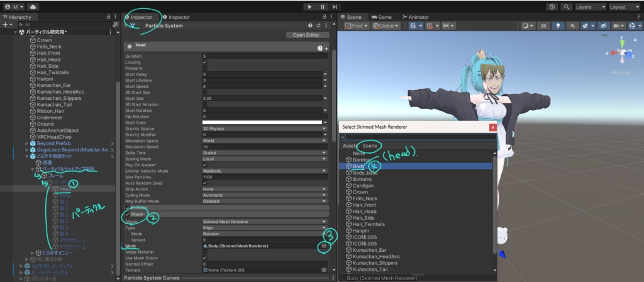
Task: Select the head object in Hierarchy
Action: point(65,189)
